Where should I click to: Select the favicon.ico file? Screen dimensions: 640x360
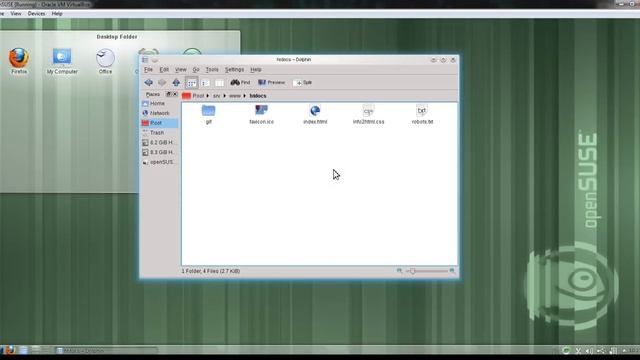pyautogui.click(x=262, y=114)
